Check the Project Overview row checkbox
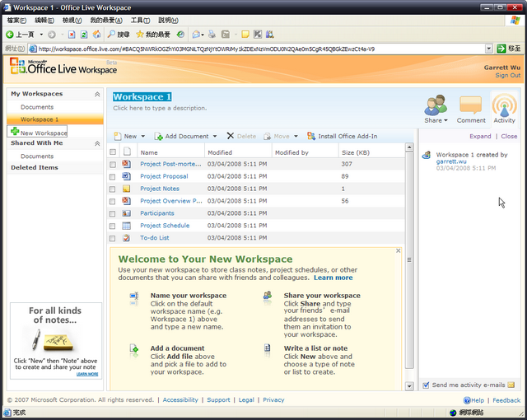 pyautogui.click(x=113, y=201)
